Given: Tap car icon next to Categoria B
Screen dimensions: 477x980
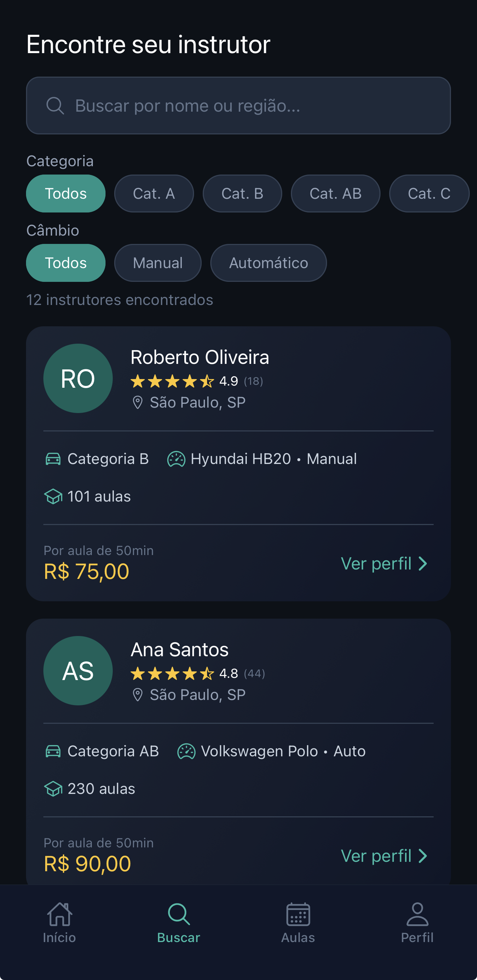Looking at the screenshot, I should coord(53,459).
